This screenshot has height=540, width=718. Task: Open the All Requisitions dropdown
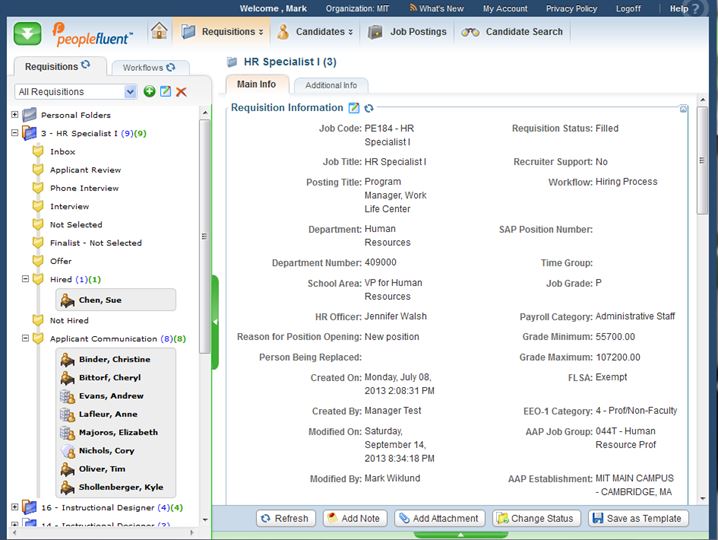130,92
